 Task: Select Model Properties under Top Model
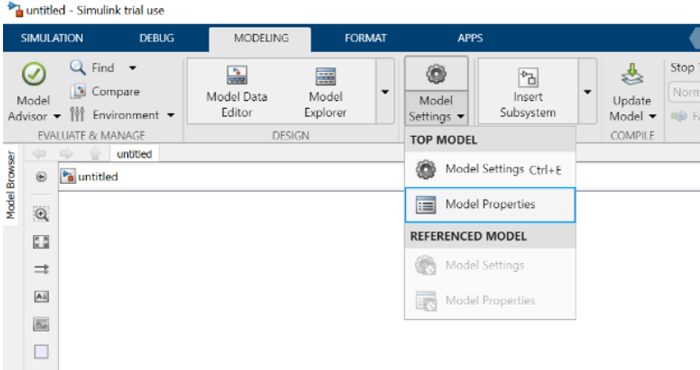click(x=490, y=205)
